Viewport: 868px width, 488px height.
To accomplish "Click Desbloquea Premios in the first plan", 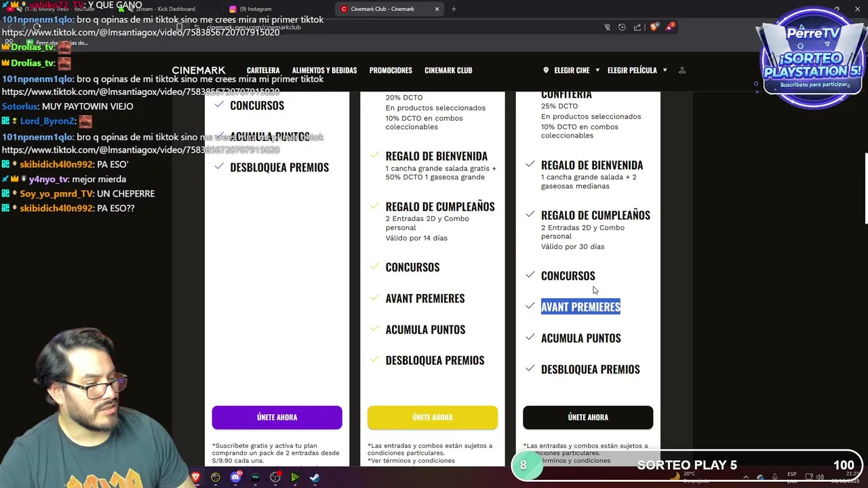I will tap(279, 167).
